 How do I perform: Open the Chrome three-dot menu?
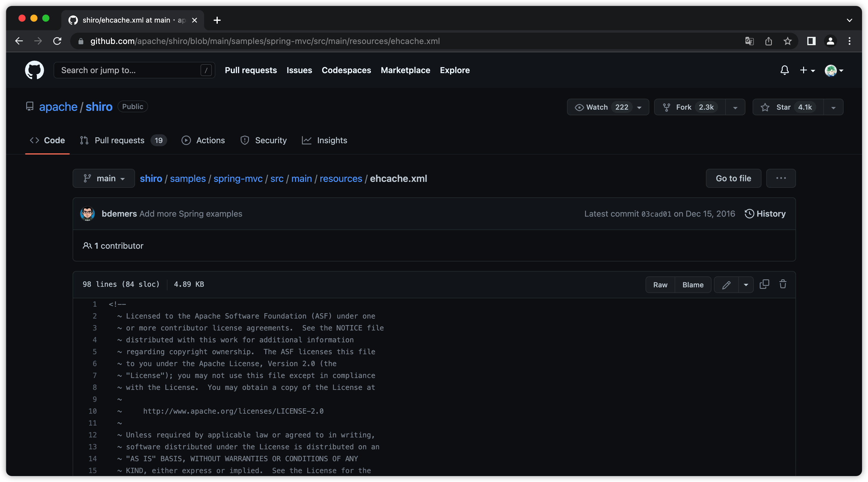click(850, 41)
